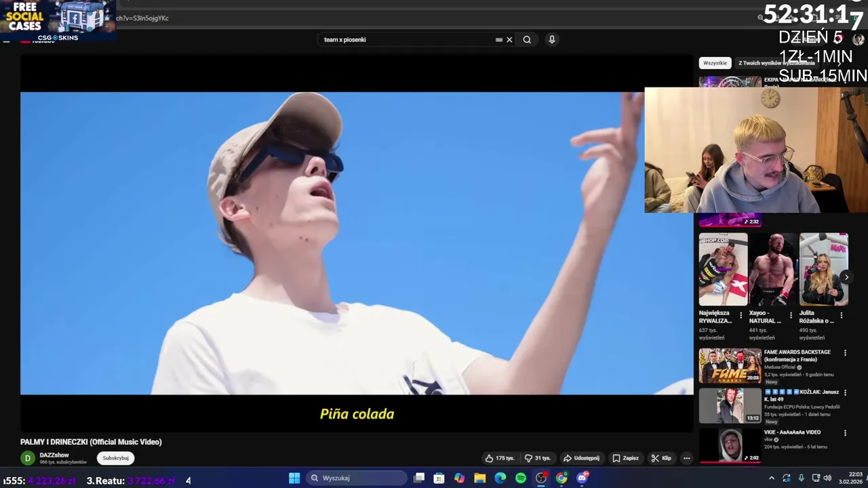Image resolution: width=868 pixels, height=488 pixels.
Task: Open the 'Xayoo - NATURAL' short thumbnail
Action: pos(773,270)
